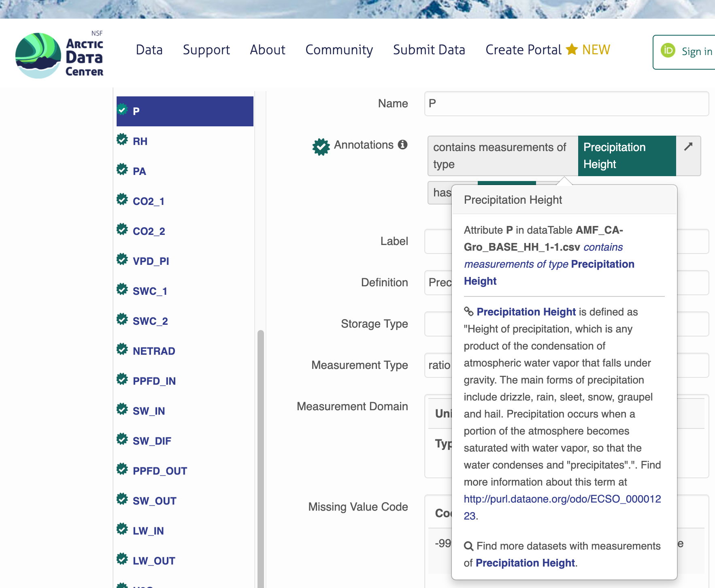The width and height of the screenshot is (715, 588).
Task: Click the check badge beside RH attribute
Action: tap(122, 140)
